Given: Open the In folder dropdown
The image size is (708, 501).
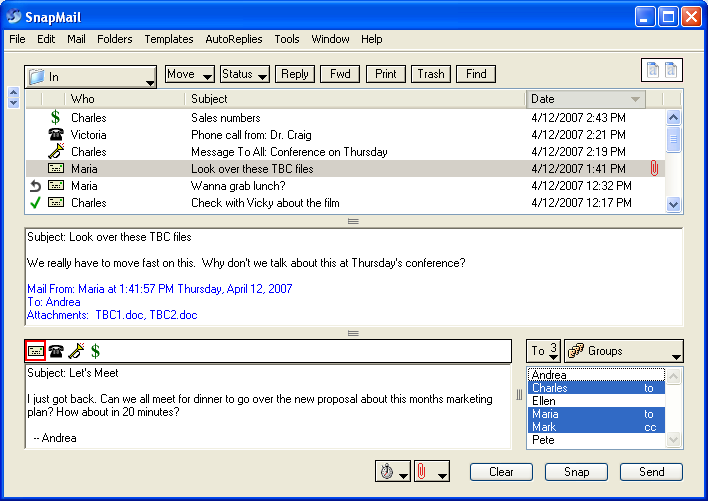Looking at the screenshot, I should (x=91, y=76).
